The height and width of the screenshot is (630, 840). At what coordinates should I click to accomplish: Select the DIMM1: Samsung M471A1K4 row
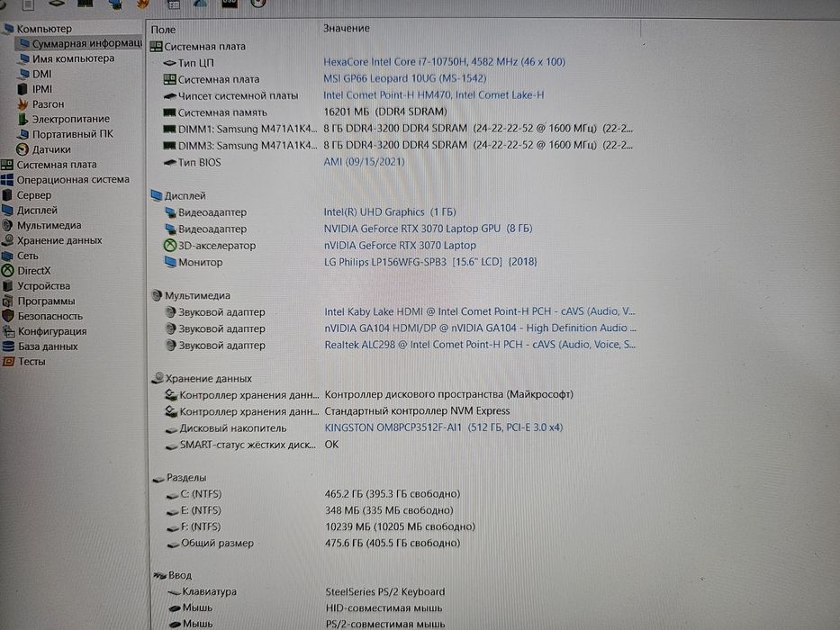click(x=398, y=129)
